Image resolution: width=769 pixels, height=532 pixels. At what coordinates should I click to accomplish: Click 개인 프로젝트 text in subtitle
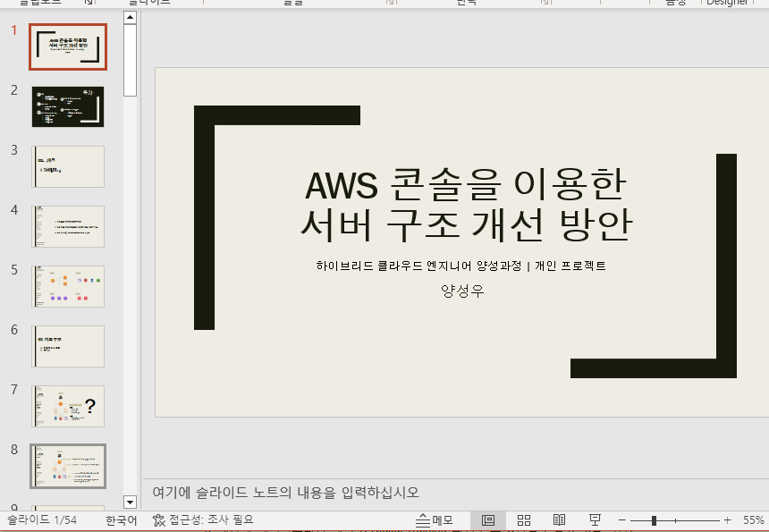pyautogui.click(x=570, y=266)
